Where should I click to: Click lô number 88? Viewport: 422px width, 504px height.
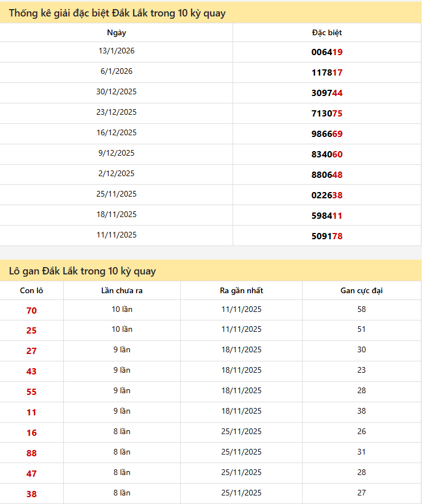click(31, 453)
